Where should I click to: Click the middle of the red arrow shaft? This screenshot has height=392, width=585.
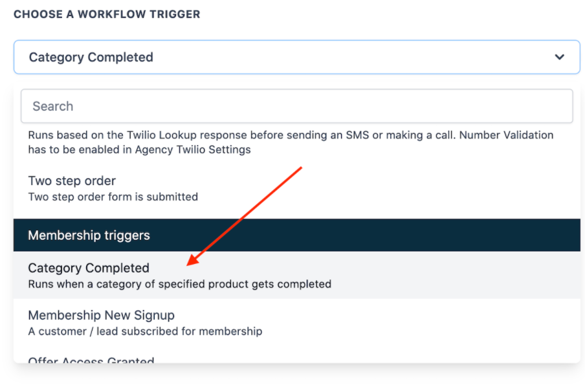click(245, 216)
